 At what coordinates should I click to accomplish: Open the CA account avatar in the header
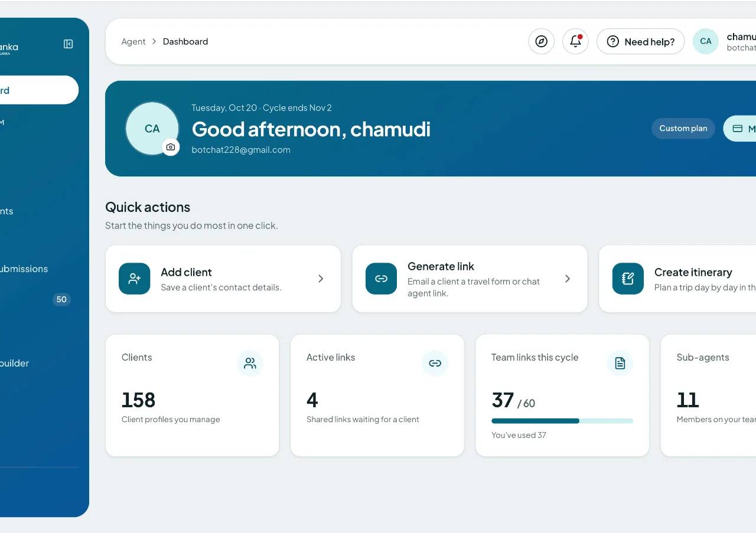[705, 41]
